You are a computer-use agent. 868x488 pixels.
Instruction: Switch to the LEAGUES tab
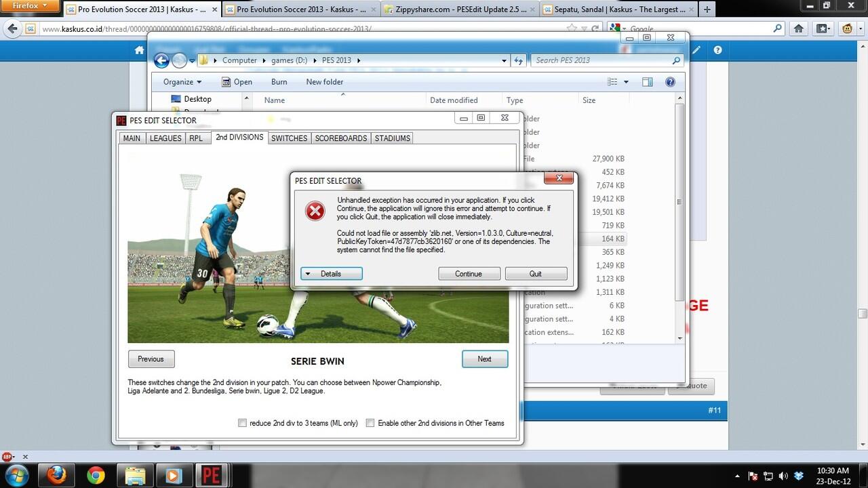[165, 138]
